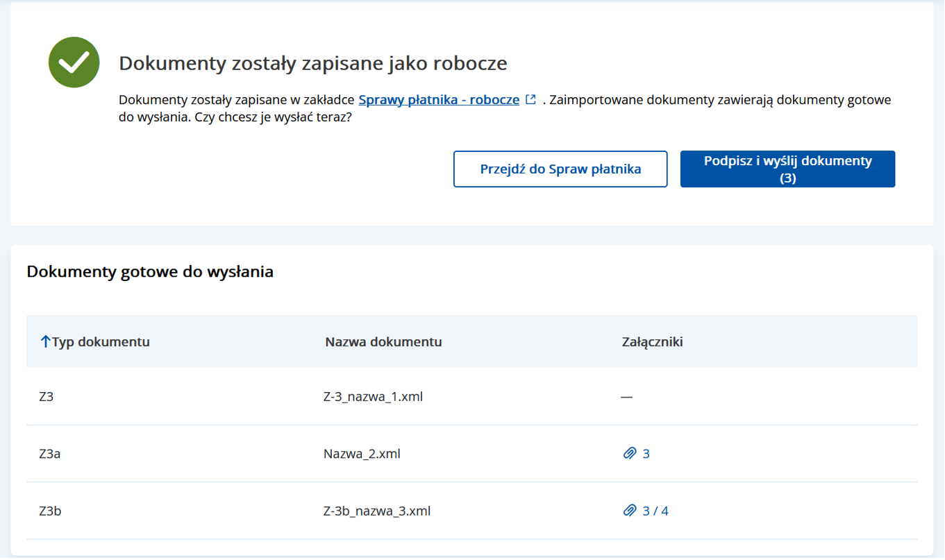Open attachment count link showing 3 / 4
This screenshot has width=945, height=560.
(653, 511)
